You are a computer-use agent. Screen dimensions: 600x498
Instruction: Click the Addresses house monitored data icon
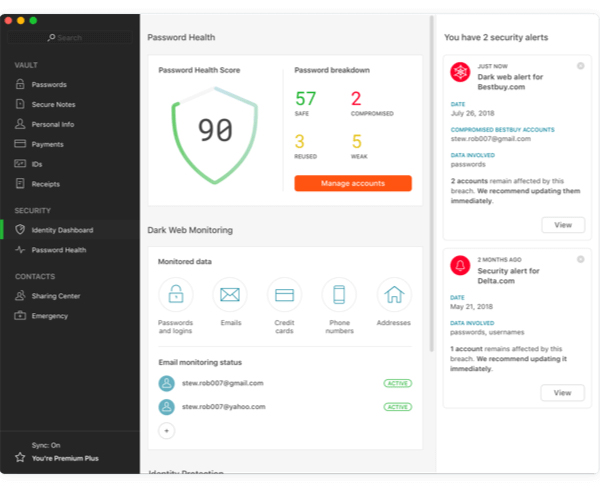tap(394, 295)
